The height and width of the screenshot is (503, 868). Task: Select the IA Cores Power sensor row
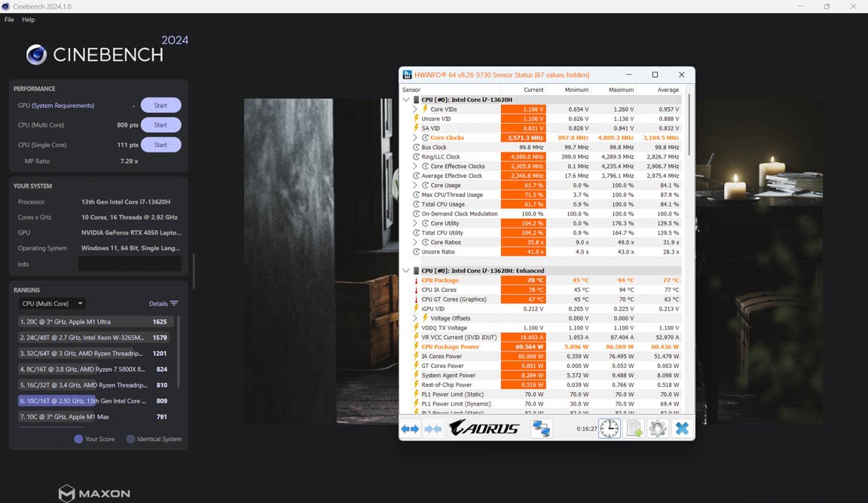tap(542, 356)
